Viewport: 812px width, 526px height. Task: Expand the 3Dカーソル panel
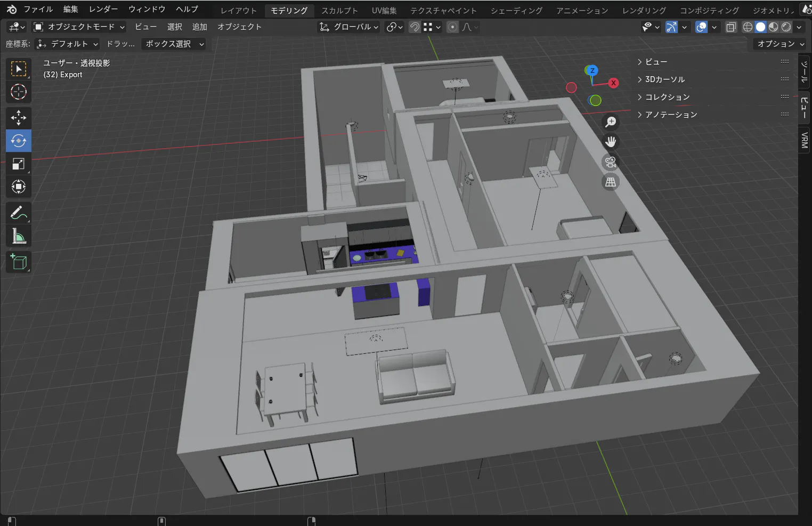tap(664, 79)
